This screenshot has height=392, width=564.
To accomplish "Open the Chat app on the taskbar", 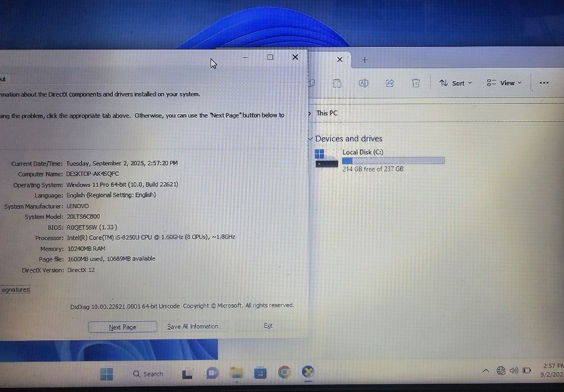I will click(212, 373).
